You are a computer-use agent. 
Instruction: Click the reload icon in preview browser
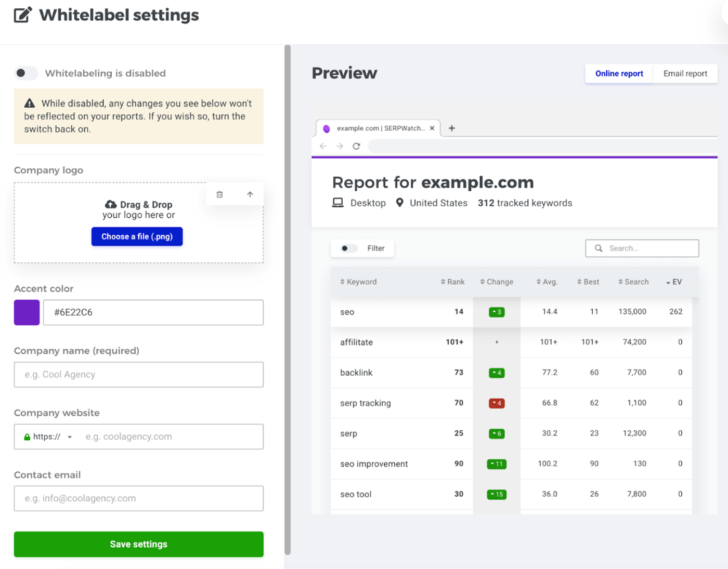[x=356, y=146]
